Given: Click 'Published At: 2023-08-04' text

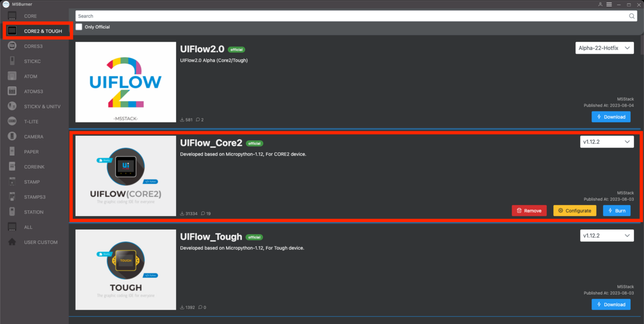Looking at the screenshot, I should (609, 105).
